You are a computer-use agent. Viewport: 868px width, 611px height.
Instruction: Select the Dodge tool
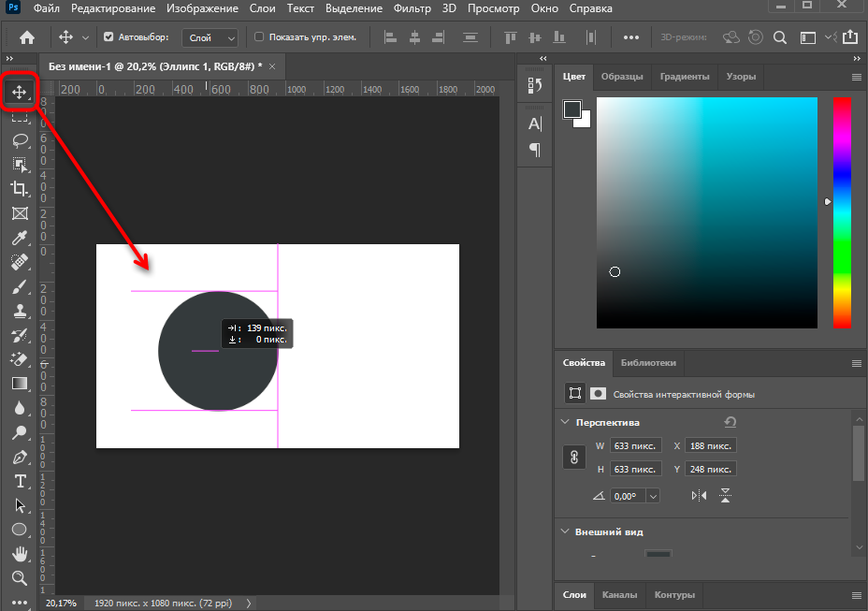coord(20,432)
